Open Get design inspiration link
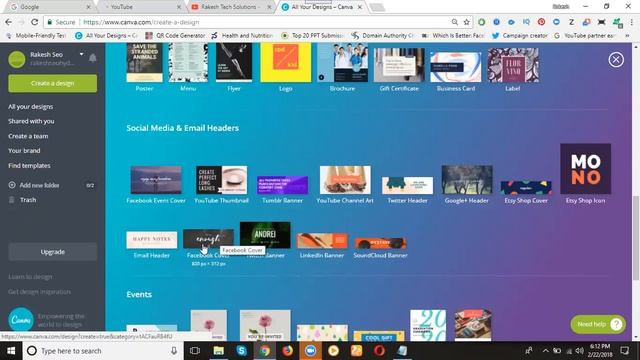The width and height of the screenshot is (640, 360). pos(40,292)
